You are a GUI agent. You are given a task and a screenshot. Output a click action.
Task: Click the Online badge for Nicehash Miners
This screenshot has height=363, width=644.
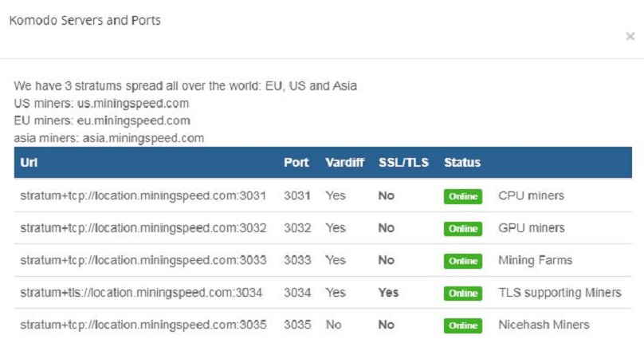[463, 326]
